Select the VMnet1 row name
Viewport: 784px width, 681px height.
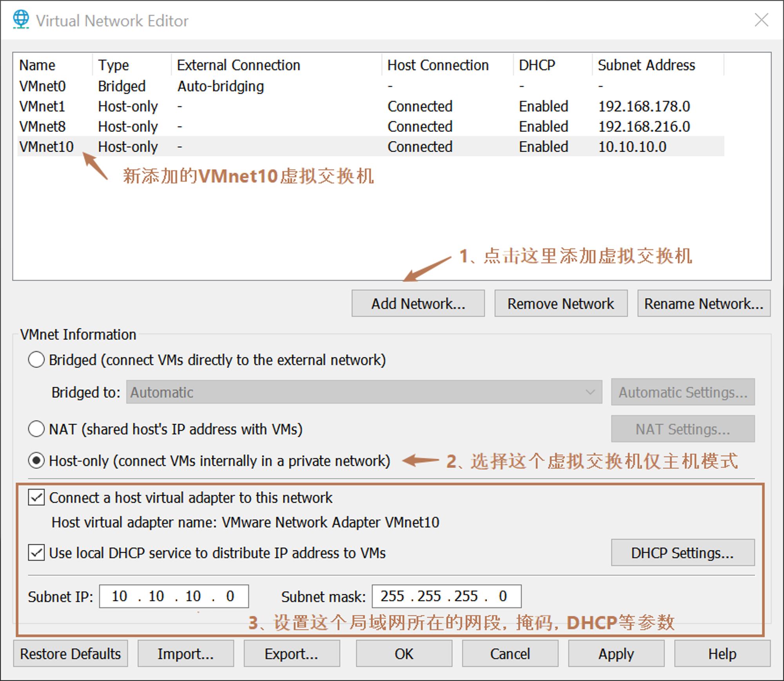point(42,106)
